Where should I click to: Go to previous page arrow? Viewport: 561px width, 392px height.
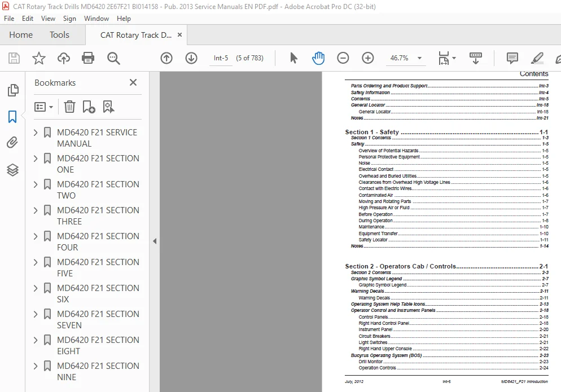point(166,58)
